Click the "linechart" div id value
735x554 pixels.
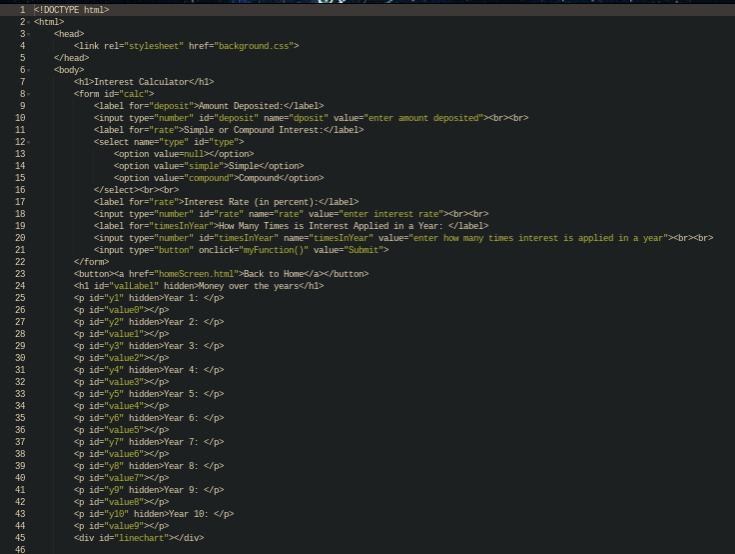pos(143,538)
